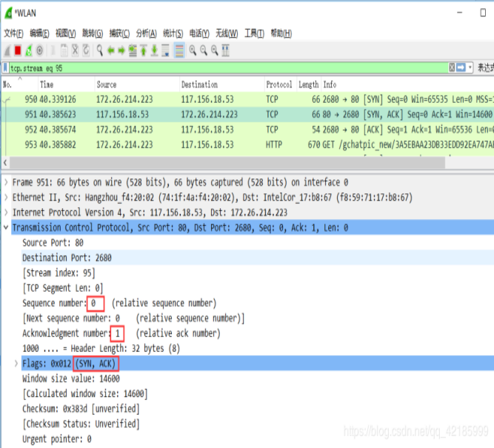
Task: Toggle auto-scroll during live capture
Action: click(x=165, y=50)
